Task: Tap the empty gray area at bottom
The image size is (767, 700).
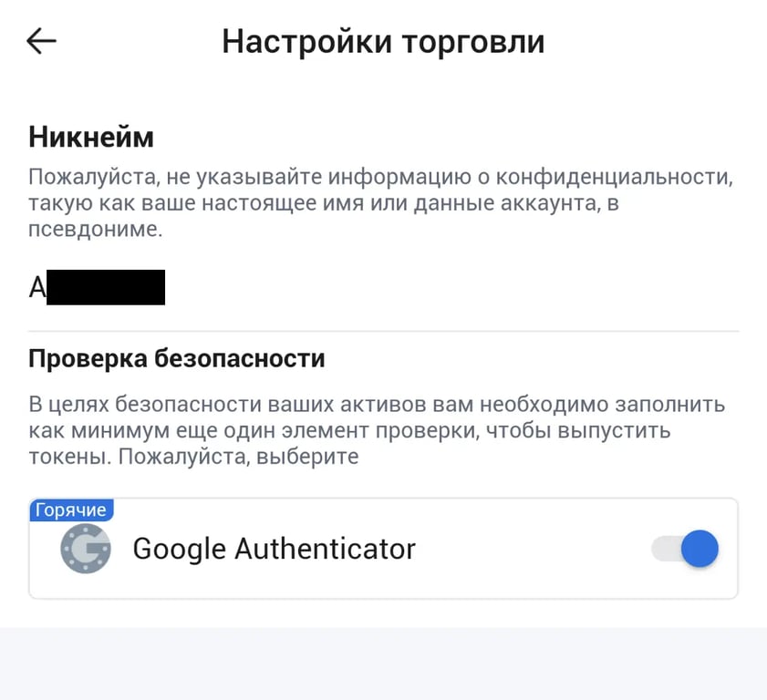Action: click(383, 664)
